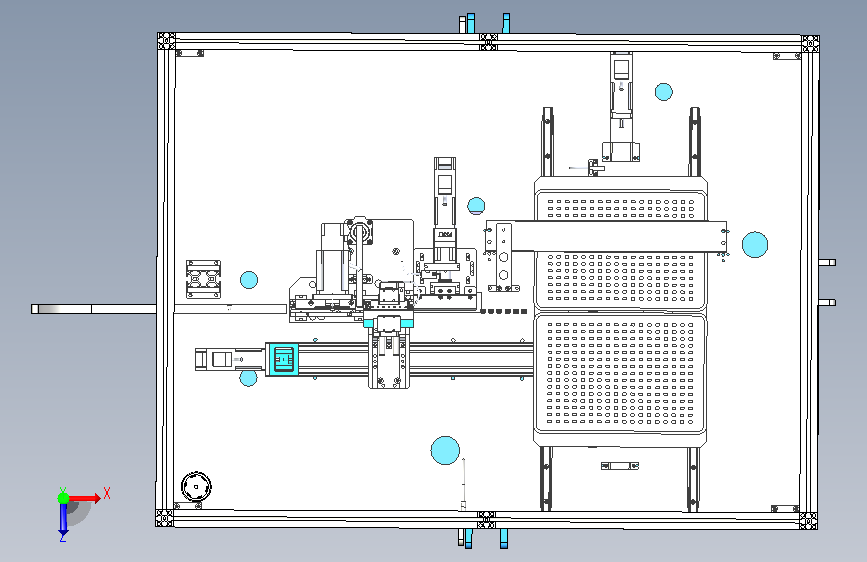This screenshot has height=562, width=867.
Task: Select the cyan circle next to the central vertical actuator
Action: [x=476, y=206]
